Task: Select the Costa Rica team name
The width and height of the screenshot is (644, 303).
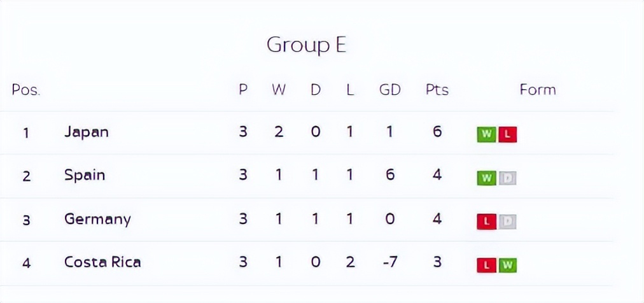Action: coord(102,262)
